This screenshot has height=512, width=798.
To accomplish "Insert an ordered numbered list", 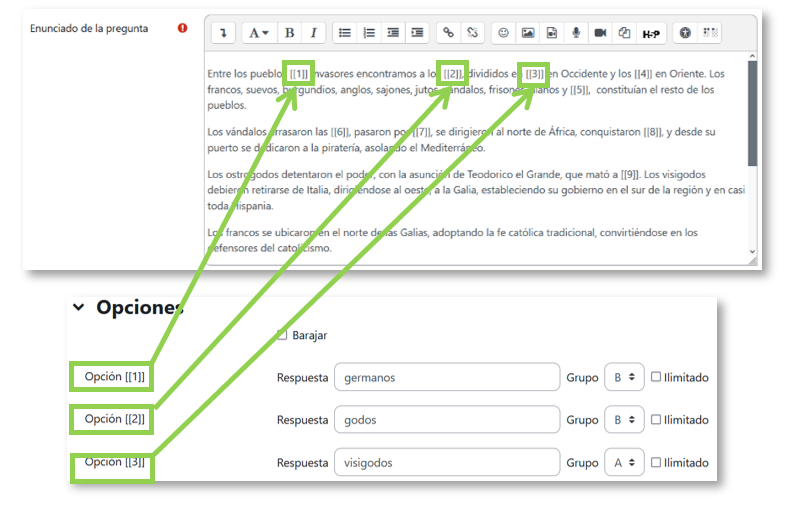I will pos(369,33).
